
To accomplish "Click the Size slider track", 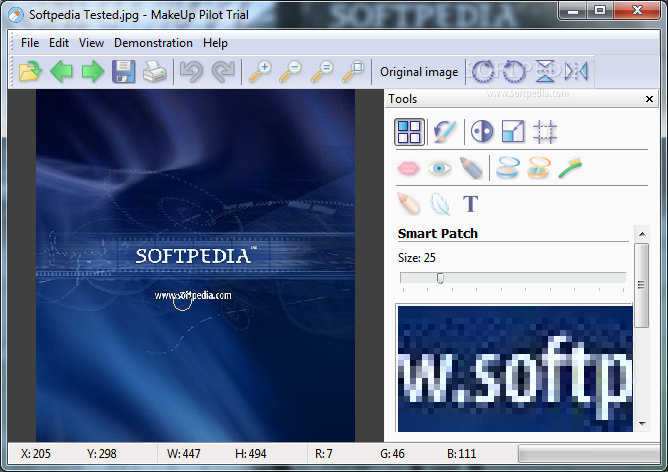I will [x=513, y=278].
